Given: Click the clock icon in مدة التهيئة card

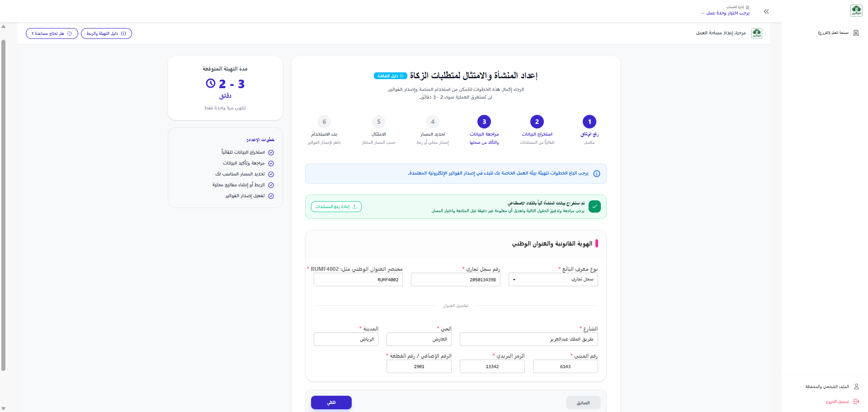Looking at the screenshot, I should [x=211, y=83].
